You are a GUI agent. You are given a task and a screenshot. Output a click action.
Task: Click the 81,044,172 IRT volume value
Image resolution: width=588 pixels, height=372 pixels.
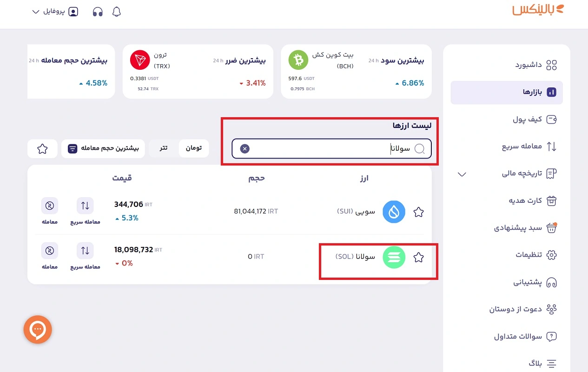tap(256, 212)
